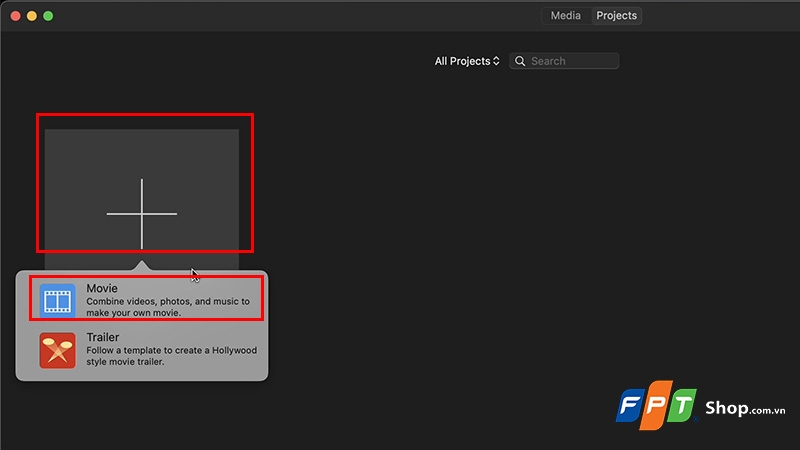Image resolution: width=800 pixels, height=450 pixels.
Task: Click the magnifier icon in Search
Action: 520,61
